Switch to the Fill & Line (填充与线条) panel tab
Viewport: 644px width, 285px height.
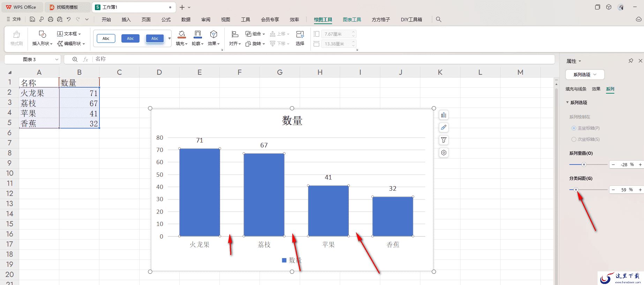tap(576, 89)
